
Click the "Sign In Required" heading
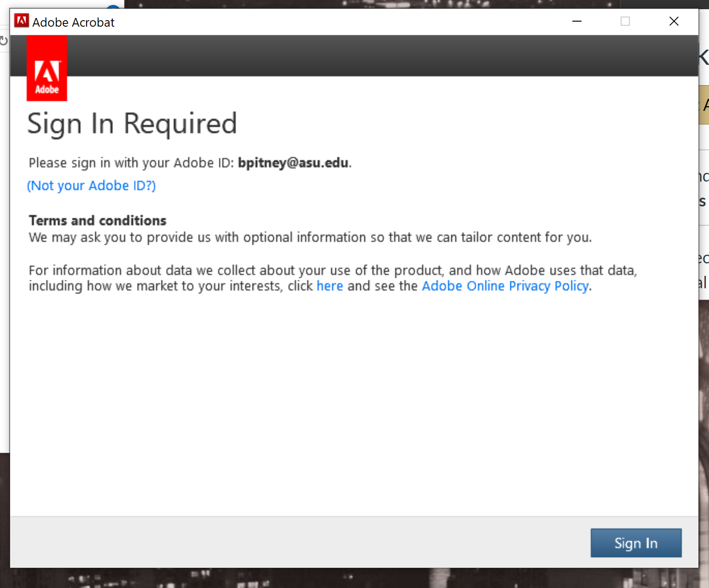(x=132, y=124)
